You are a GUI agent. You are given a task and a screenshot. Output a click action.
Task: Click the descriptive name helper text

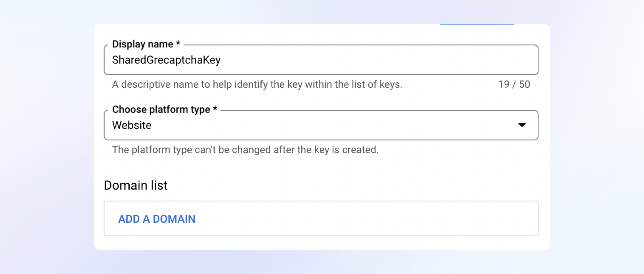click(x=257, y=84)
